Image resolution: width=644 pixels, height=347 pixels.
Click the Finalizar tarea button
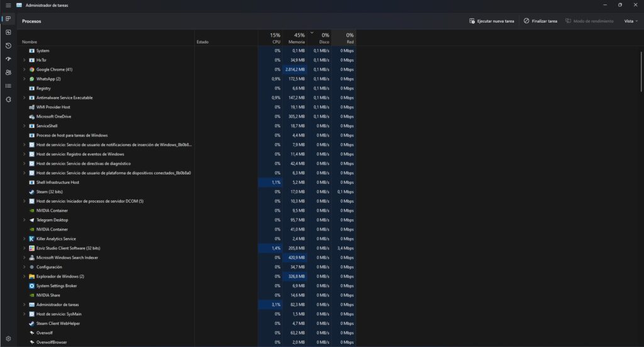(540, 21)
